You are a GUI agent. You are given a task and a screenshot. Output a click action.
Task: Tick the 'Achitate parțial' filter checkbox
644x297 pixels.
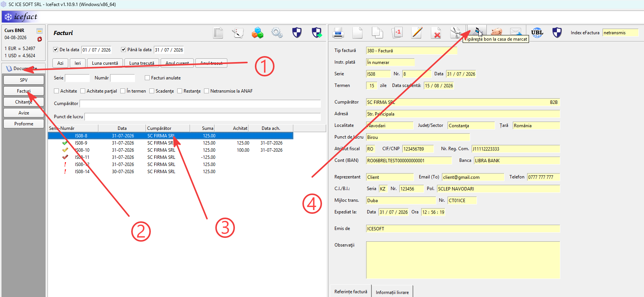pyautogui.click(x=83, y=91)
